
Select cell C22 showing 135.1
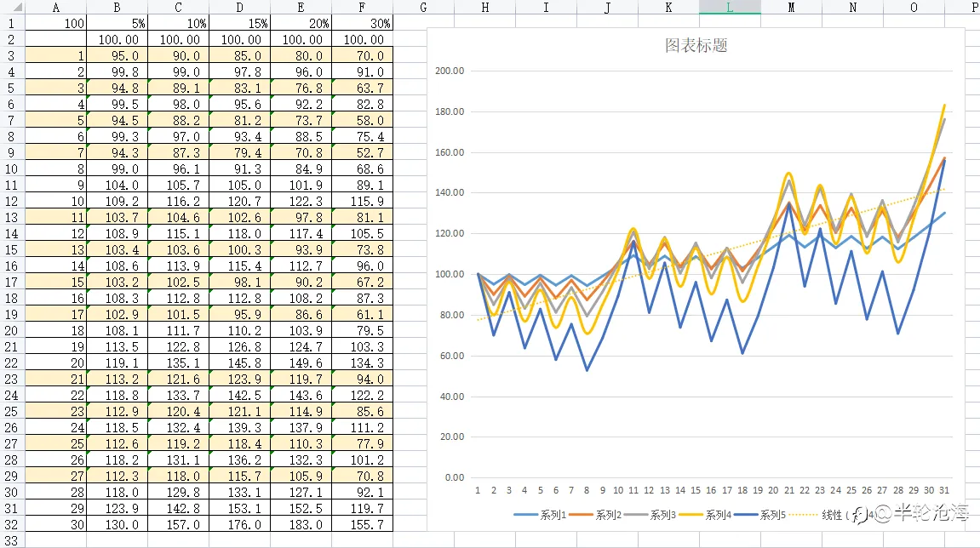point(178,363)
